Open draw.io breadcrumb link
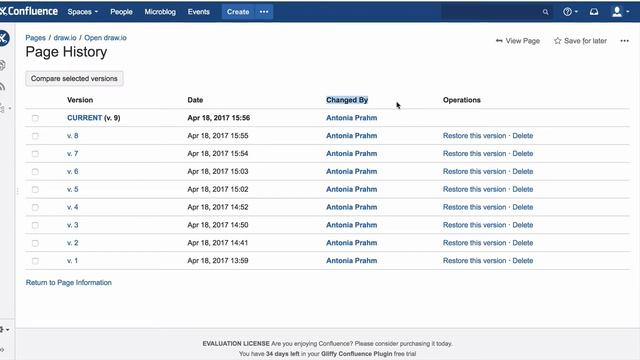The width and height of the screenshot is (640, 360). [x=65, y=38]
